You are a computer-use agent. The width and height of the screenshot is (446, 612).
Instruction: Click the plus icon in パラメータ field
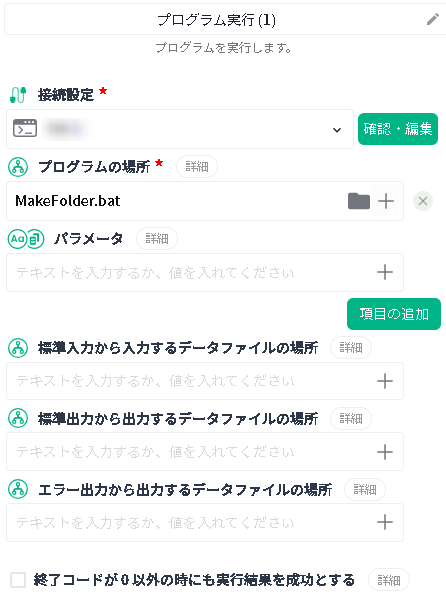tap(385, 272)
